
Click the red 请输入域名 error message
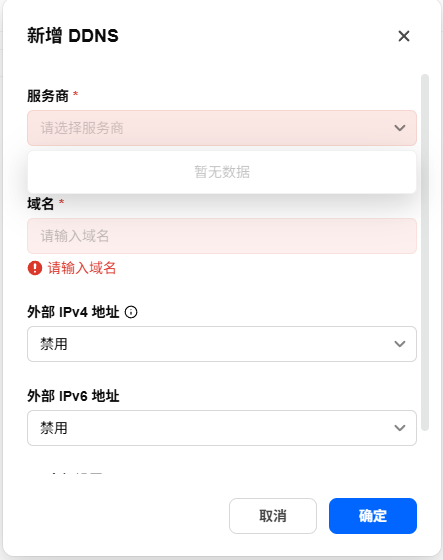[82, 268]
